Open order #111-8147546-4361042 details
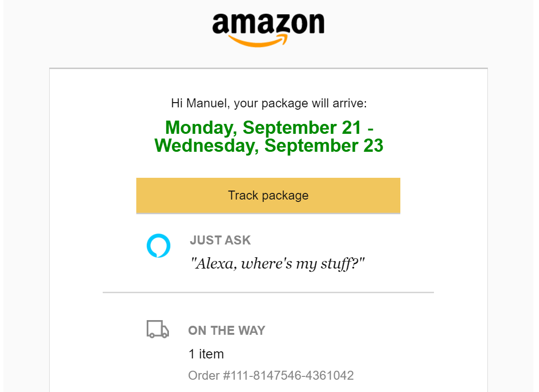The height and width of the screenshot is (392, 539). (x=271, y=376)
